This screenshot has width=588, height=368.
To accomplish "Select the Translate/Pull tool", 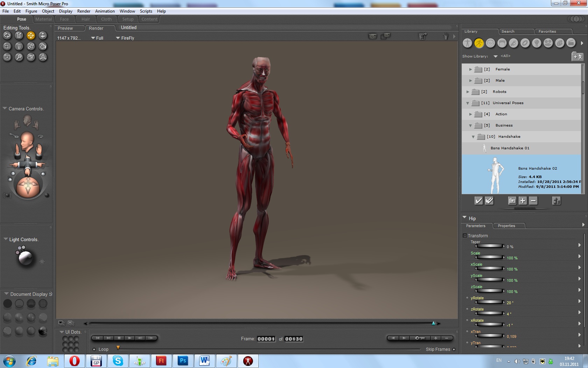I will (x=31, y=35).
